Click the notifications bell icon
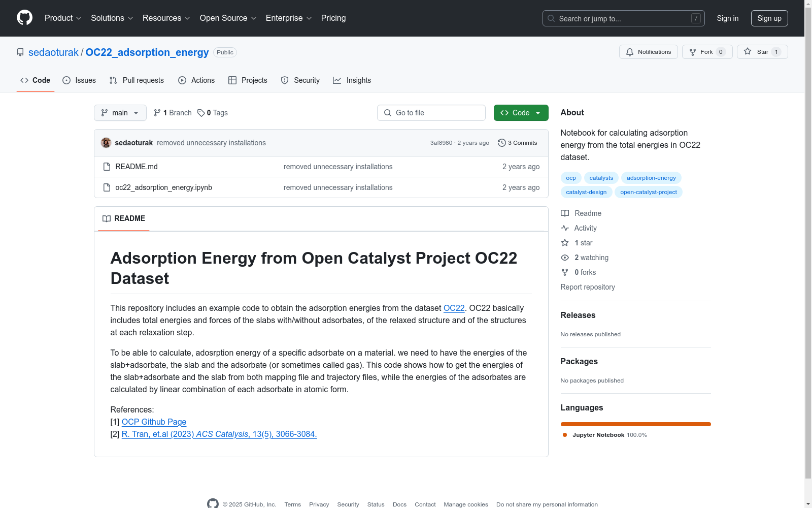 [x=630, y=52]
